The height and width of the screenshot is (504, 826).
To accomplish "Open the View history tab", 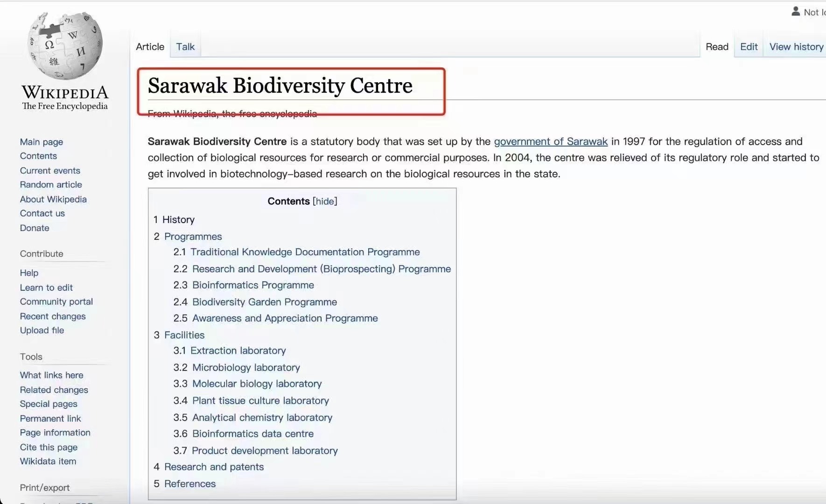I will (796, 47).
